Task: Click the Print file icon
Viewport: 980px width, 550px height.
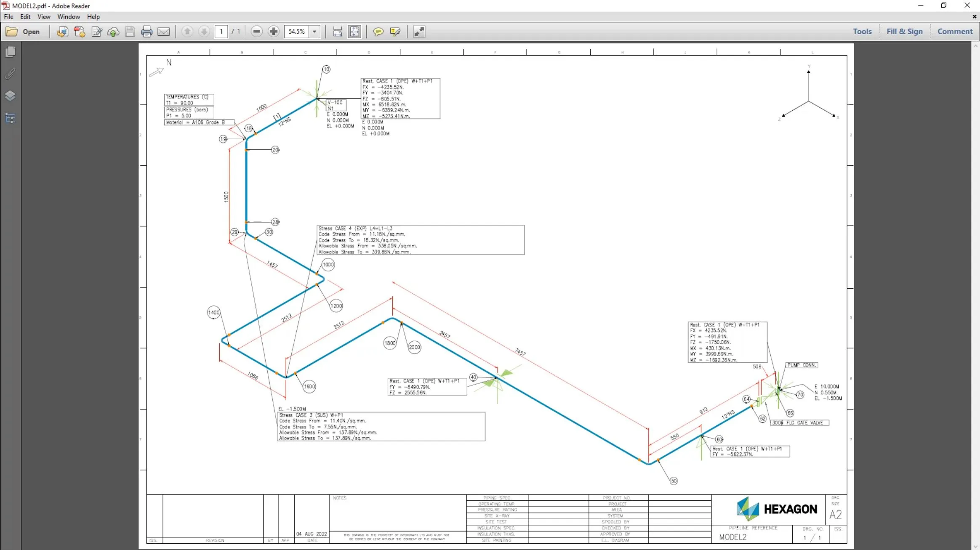Action: [146, 32]
